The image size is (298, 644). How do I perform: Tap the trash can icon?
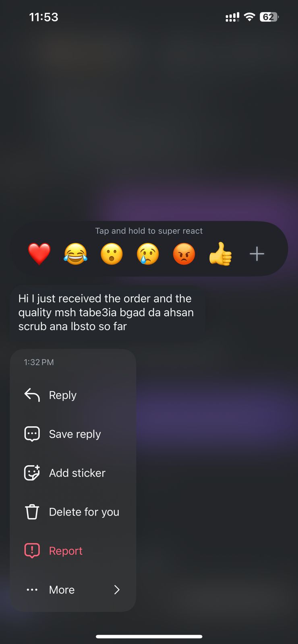[32, 512]
